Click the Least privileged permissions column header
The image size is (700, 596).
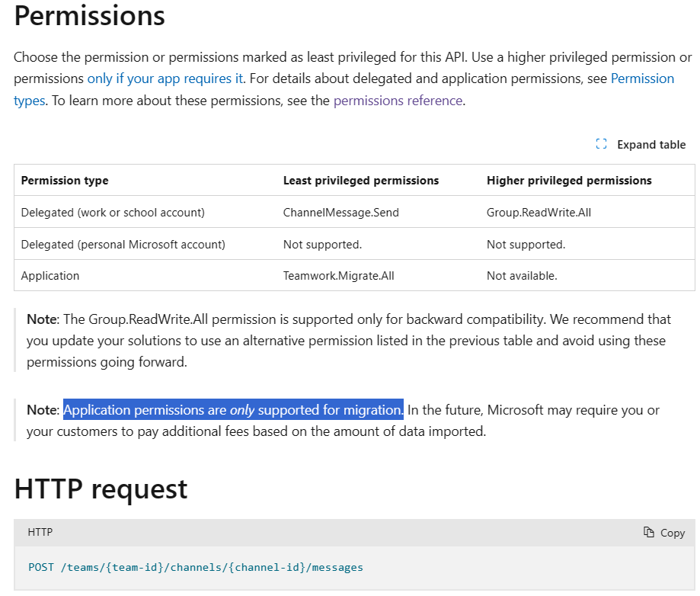tap(361, 180)
